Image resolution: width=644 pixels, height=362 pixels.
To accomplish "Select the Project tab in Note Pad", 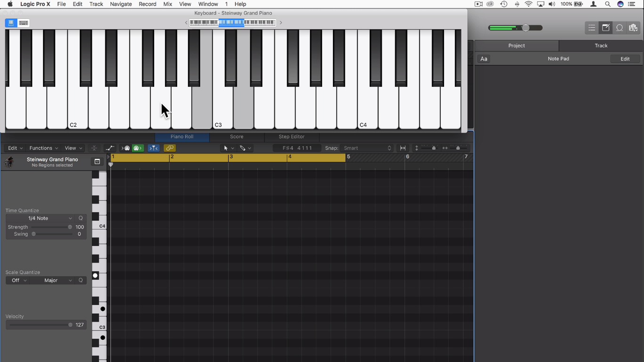I will pyautogui.click(x=517, y=46).
